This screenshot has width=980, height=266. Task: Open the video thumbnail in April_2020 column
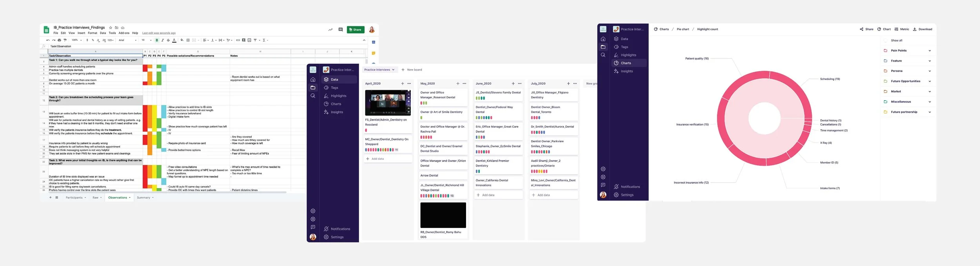coord(388,103)
